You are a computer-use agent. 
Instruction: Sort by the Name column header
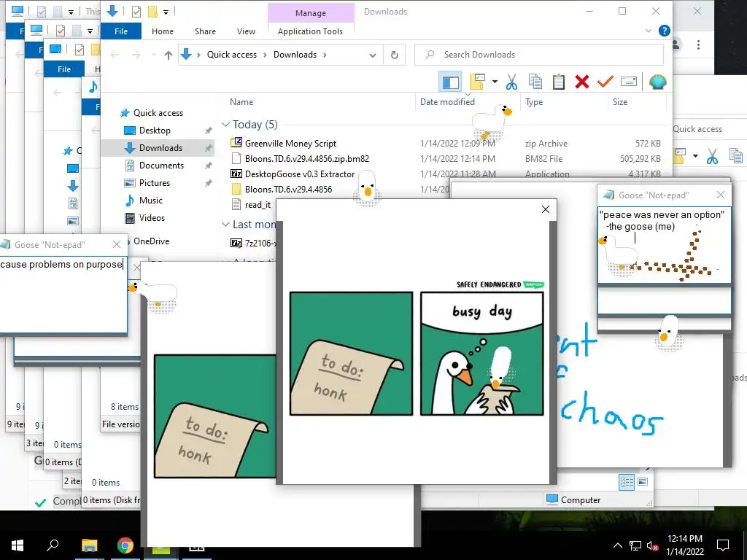point(241,102)
